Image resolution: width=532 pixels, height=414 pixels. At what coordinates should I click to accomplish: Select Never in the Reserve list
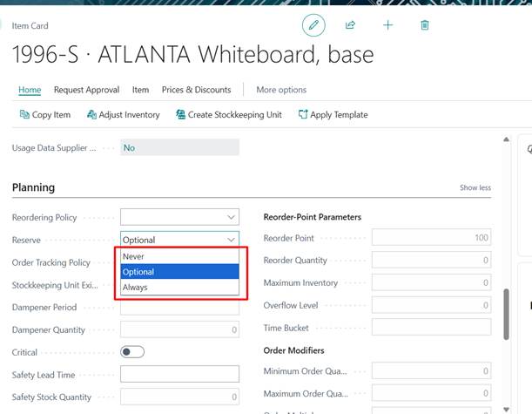[x=179, y=256]
